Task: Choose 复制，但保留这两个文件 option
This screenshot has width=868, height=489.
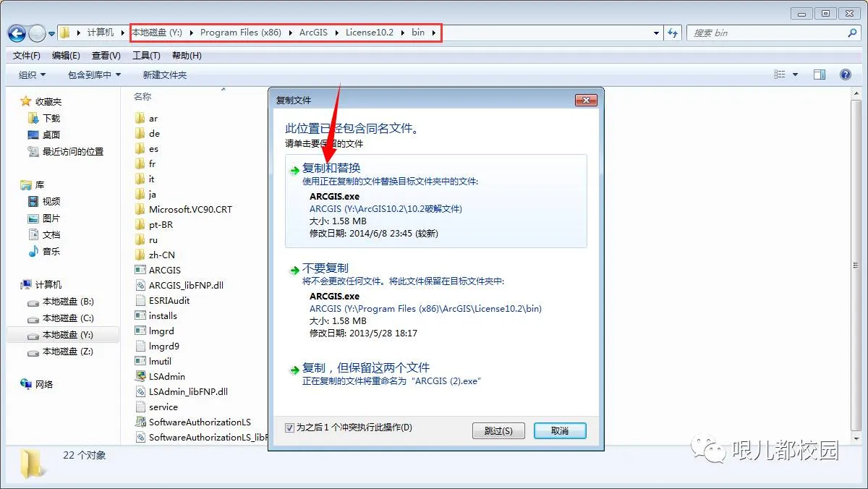Action: pyautogui.click(x=436, y=374)
